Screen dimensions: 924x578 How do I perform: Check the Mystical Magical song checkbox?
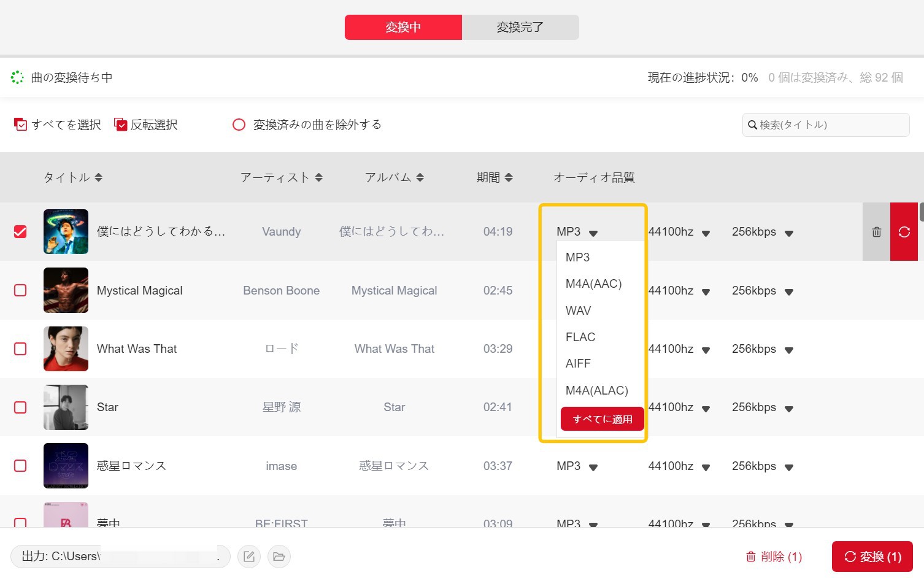(20, 290)
